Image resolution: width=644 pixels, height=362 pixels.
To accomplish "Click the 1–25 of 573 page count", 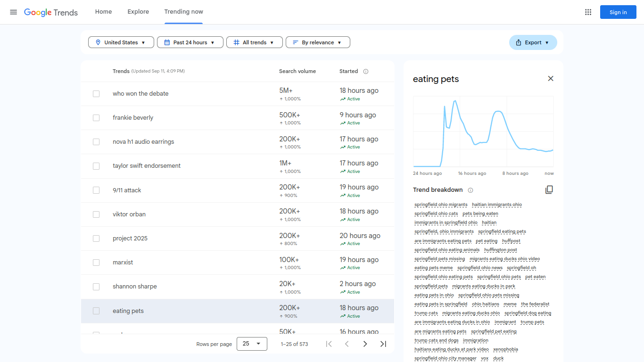I will pos(294,344).
